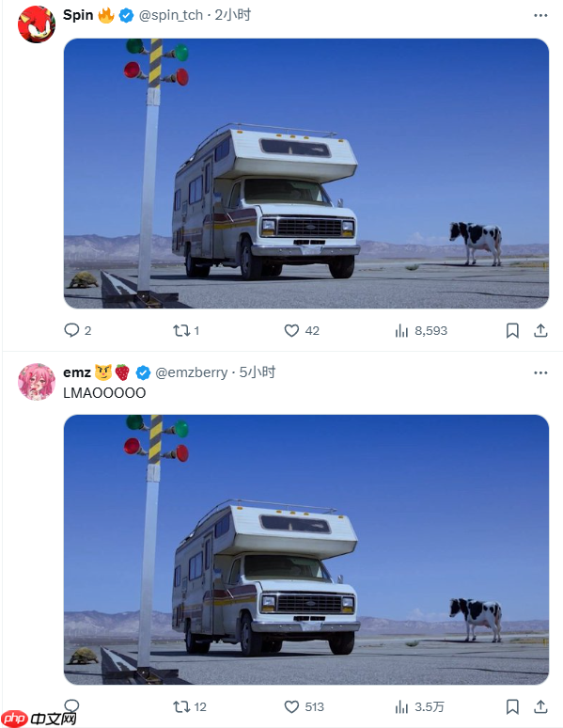
Task: Open Spin's profile avatar
Action: 37,24
